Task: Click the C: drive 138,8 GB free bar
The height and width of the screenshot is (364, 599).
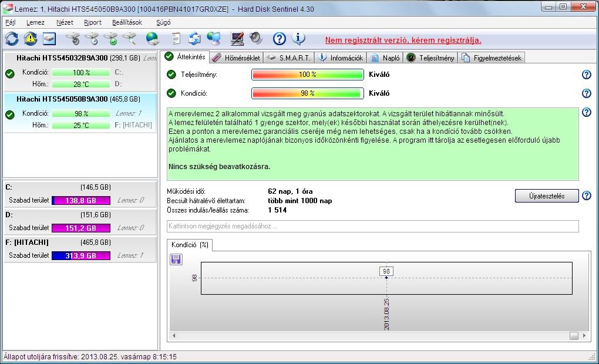Action: pyautogui.click(x=81, y=201)
